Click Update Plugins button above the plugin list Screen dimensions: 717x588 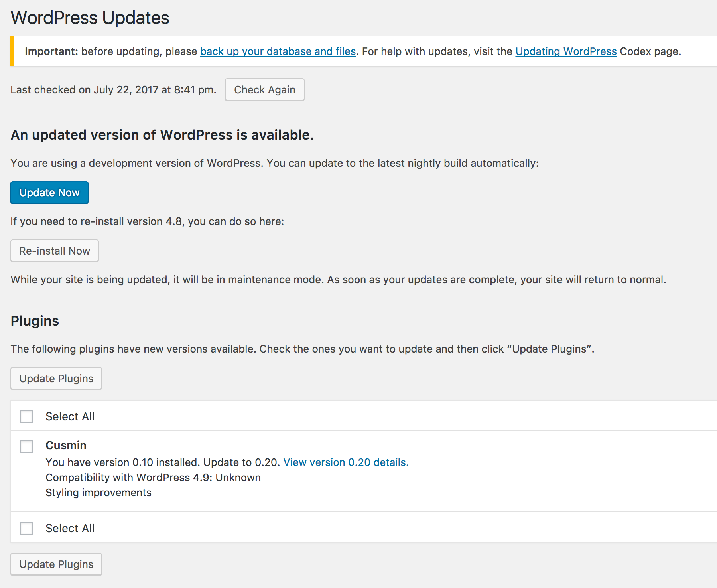[56, 379]
